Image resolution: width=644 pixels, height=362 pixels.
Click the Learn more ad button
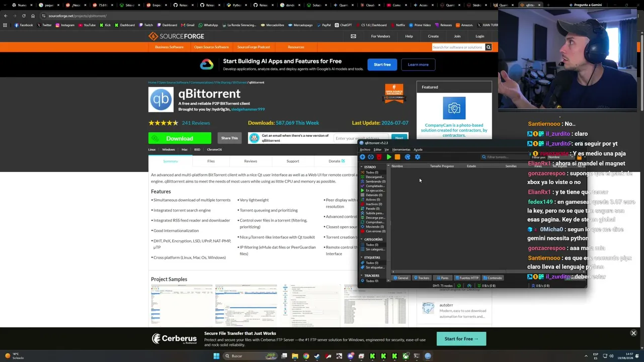[418, 64]
